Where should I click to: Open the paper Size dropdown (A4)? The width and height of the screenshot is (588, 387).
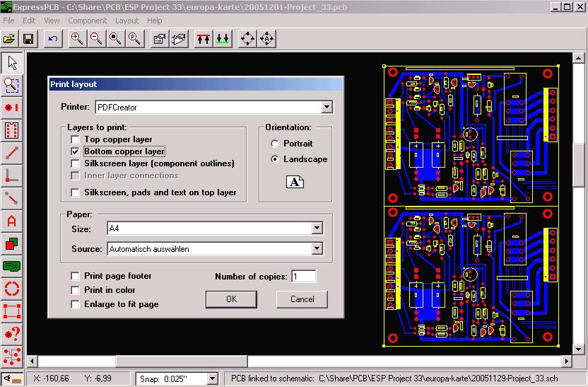point(317,229)
